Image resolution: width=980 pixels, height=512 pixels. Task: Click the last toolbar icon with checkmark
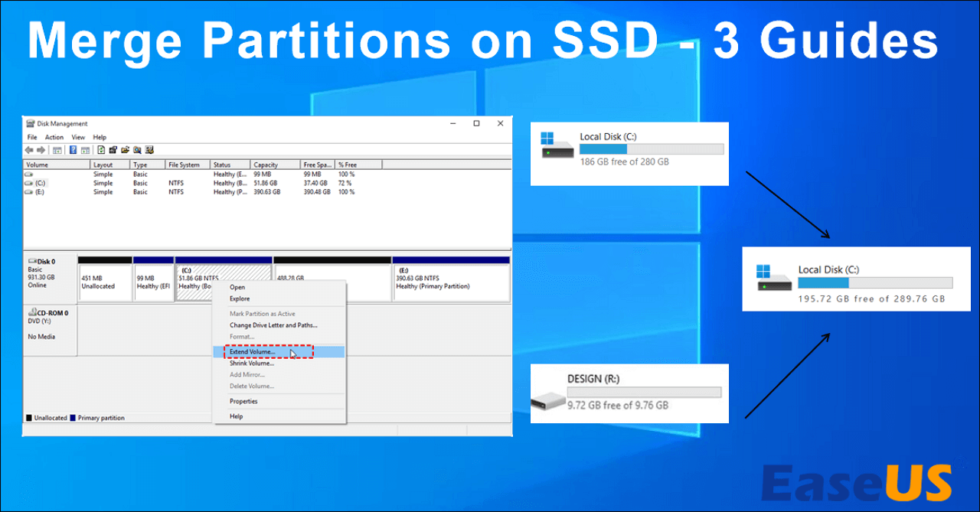click(x=149, y=150)
